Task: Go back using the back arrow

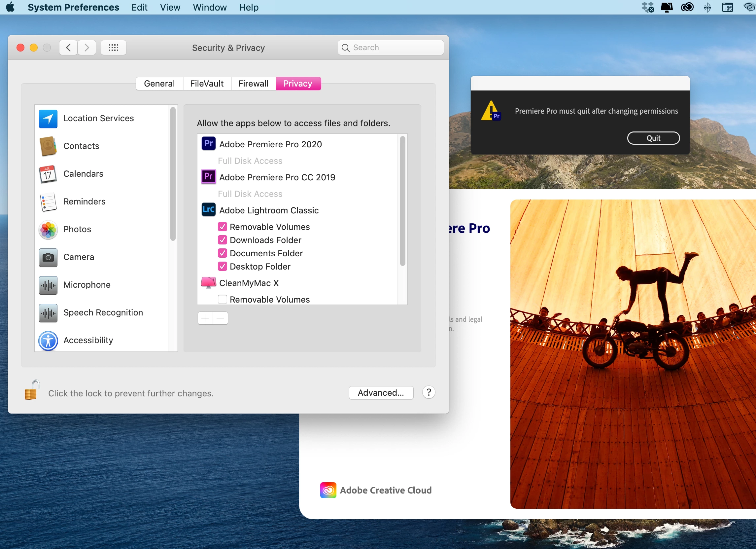Action: pos(68,48)
